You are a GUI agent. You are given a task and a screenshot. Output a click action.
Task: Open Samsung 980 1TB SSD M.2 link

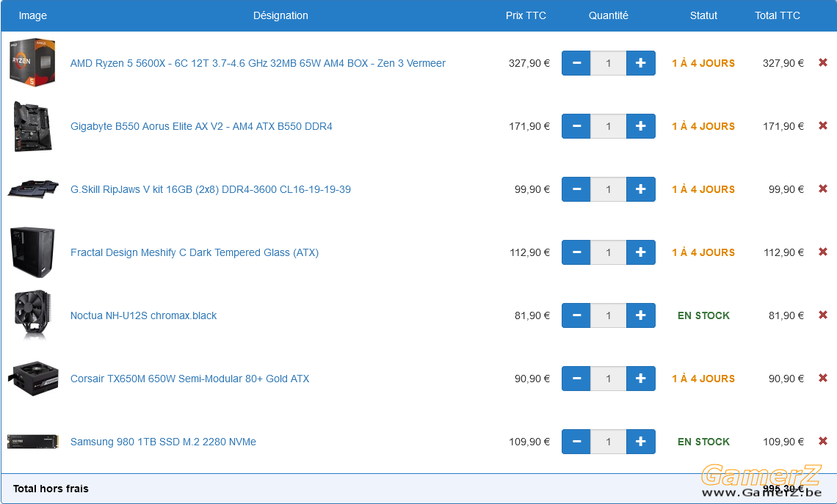(x=163, y=442)
